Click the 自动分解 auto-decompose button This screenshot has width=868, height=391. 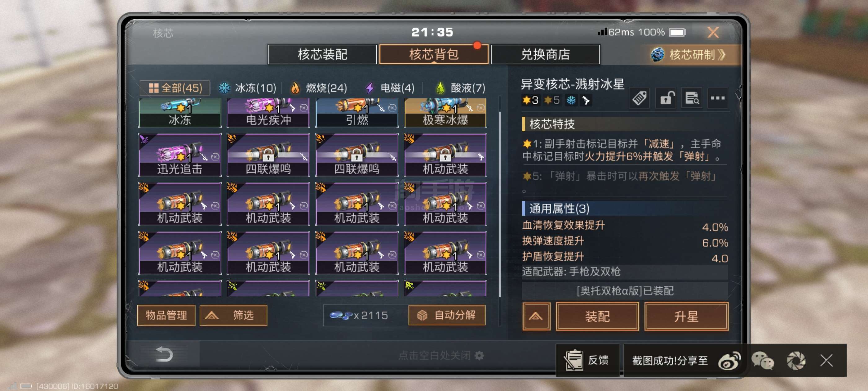pyautogui.click(x=447, y=315)
